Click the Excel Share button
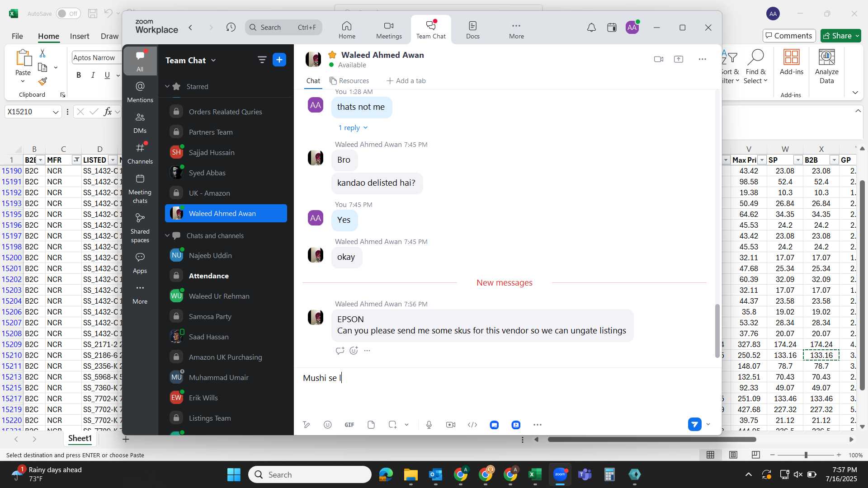Viewport: 868px width, 488px height. pos(841,36)
